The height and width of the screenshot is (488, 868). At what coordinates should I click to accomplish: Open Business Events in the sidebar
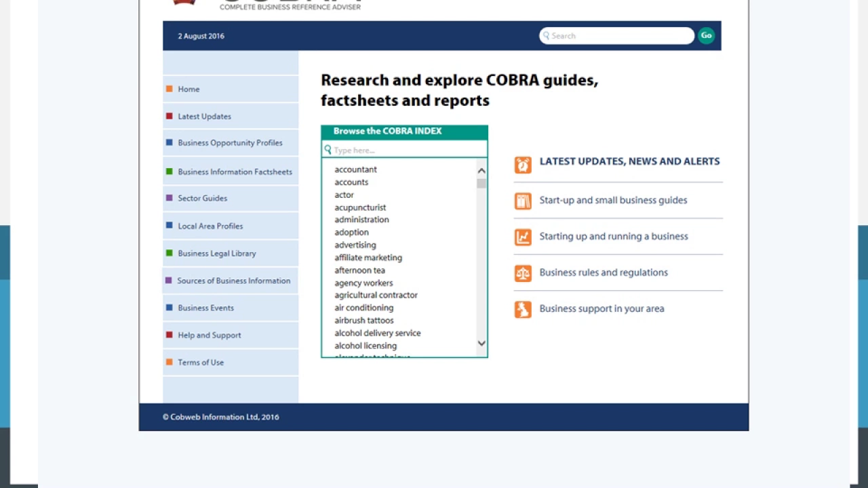coord(231,308)
